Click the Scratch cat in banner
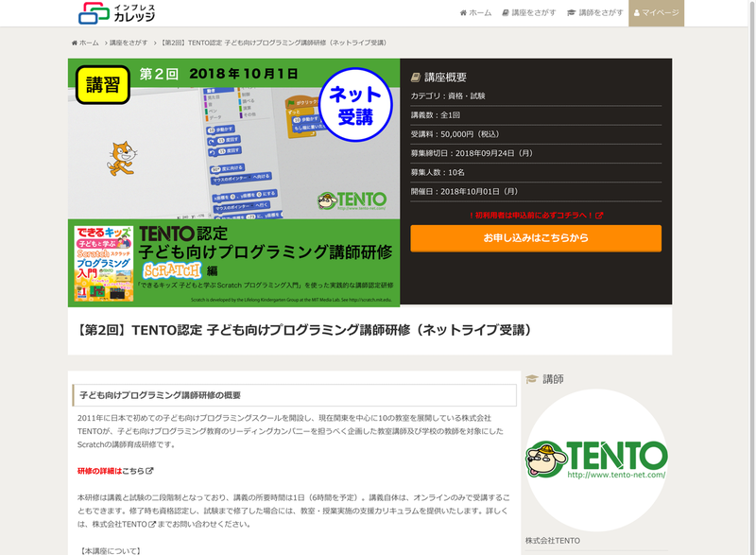 pos(121,159)
